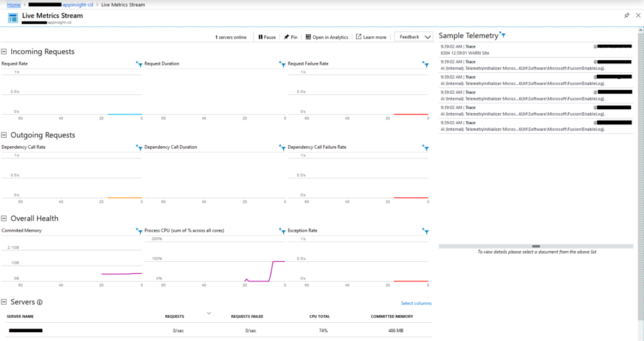Go to Home breadcrumb link
Image resolution: width=644 pixels, height=341 pixels.
click(14, 4)
